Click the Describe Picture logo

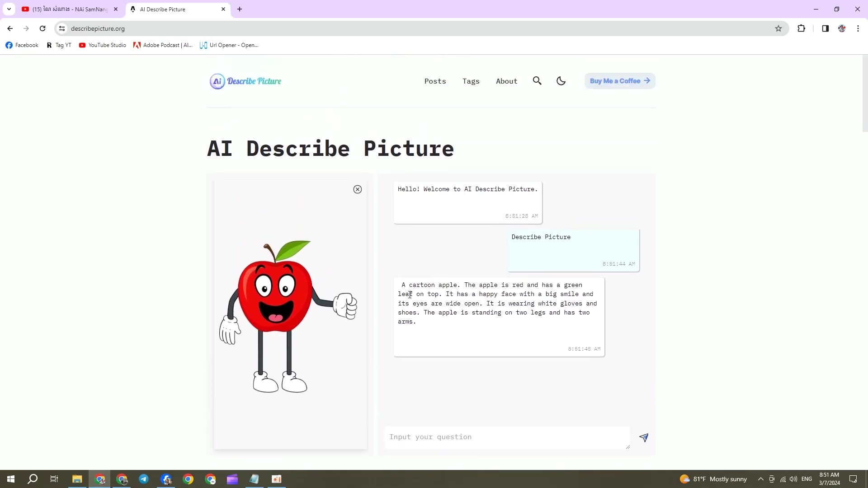[245, 81]
